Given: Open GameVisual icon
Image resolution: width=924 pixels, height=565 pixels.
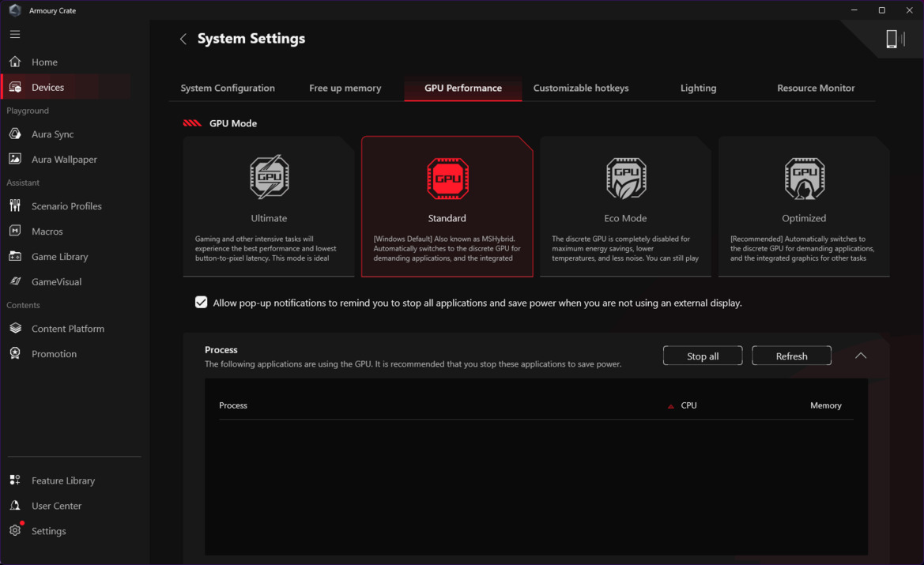Looking at the screenshot, I should click(15, 281).
